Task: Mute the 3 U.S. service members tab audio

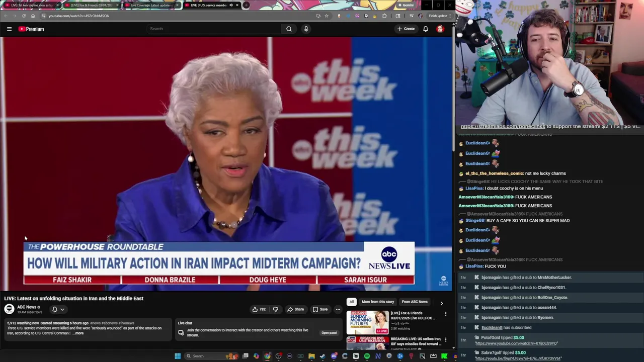Action: (231, 5)
